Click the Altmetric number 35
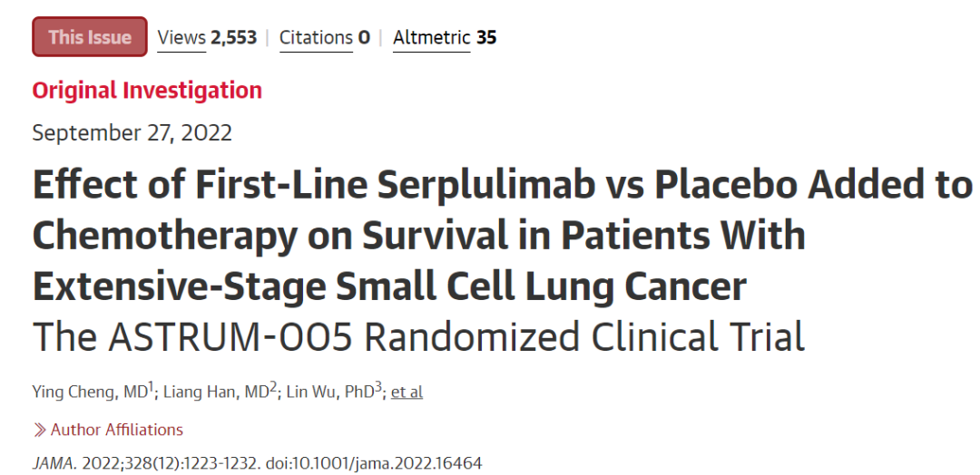The height and width of the screenshot is (475, 980). click(486, 37)
